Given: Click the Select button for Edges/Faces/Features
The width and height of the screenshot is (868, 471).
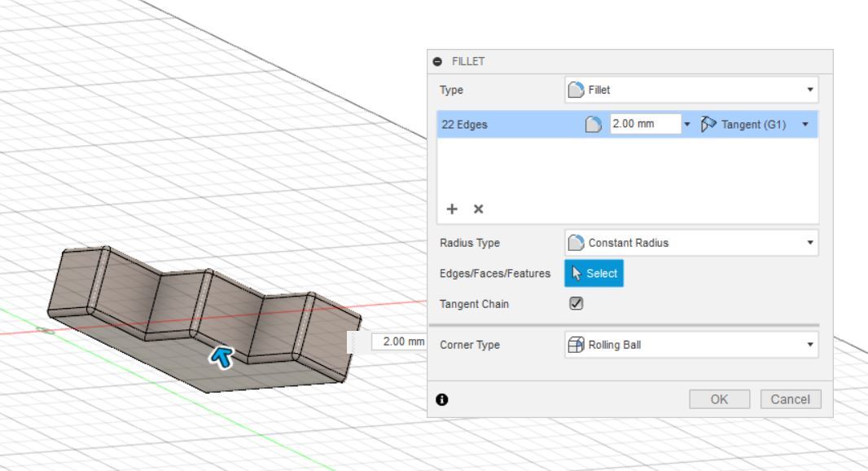Looking at the screenshot, I should click(594, 273).
